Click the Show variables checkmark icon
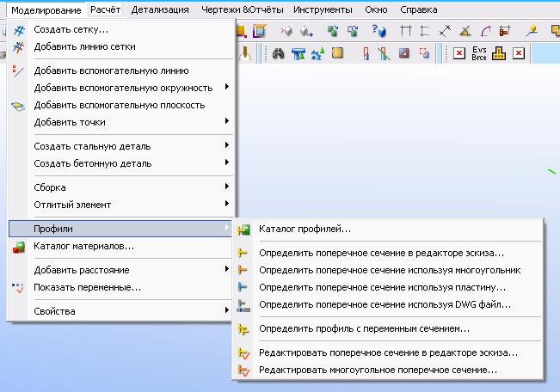 click(19, 287)
